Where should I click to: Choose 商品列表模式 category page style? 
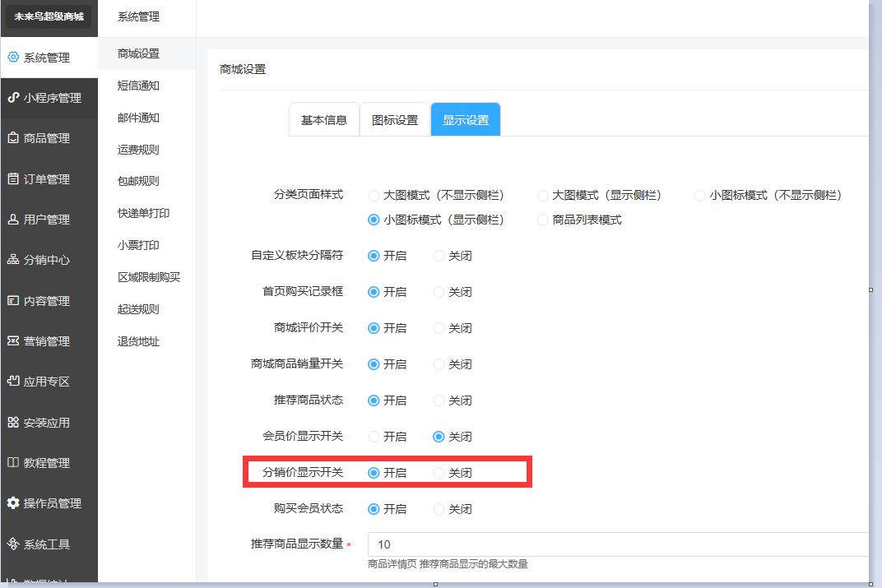pos(543,220)
